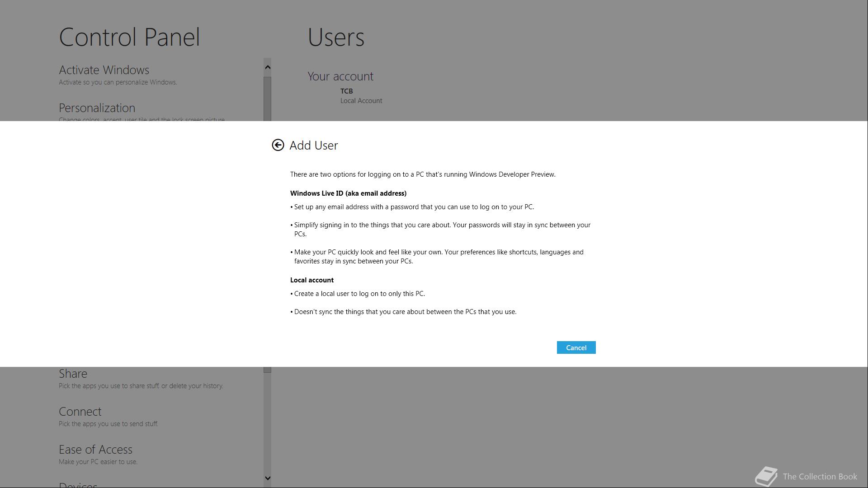Select the partially visible Devices category
Image resolution: width=868 pixels, height=488 pixels.
tap(78, 485)
